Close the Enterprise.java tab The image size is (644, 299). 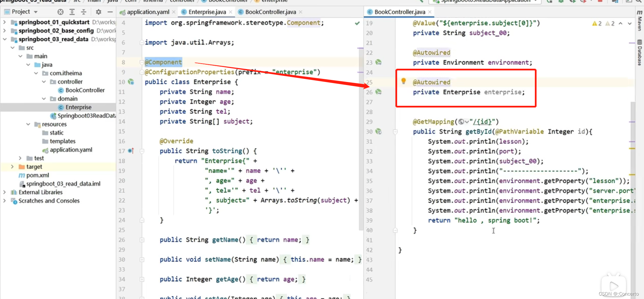(x=231, y=12)
